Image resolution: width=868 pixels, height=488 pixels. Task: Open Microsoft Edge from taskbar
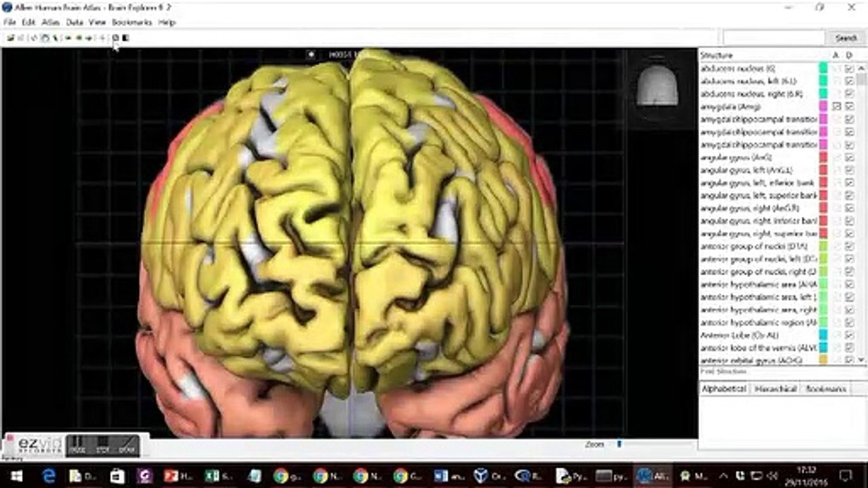[x=49, y=476]
